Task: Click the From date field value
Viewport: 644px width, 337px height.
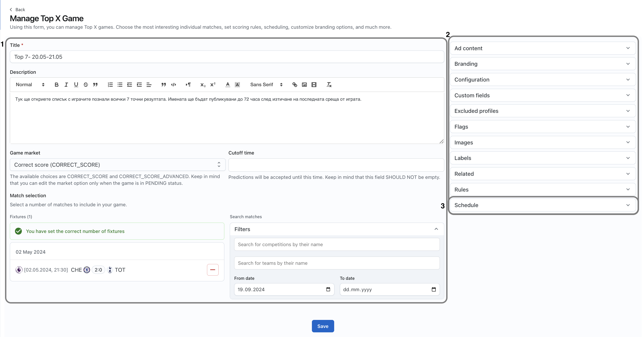Action: point(251,289)
